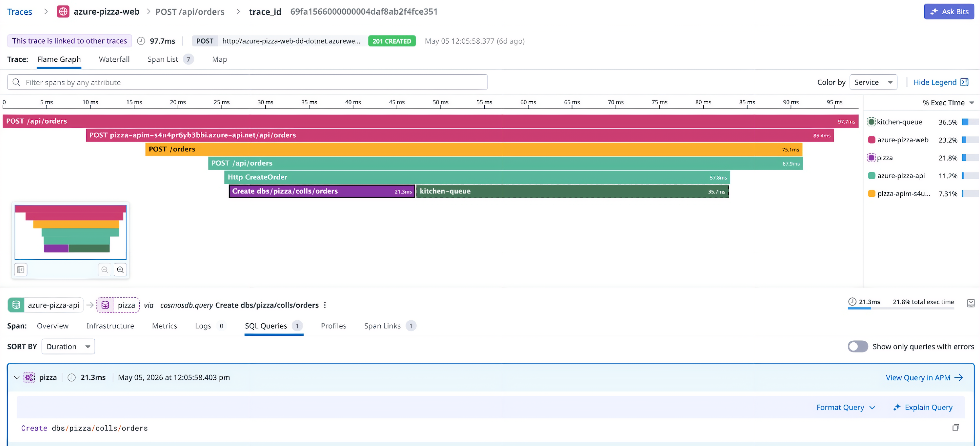Select the kitchen-queue 35.7ms span
The height and width of the screenshot is (446, 980).
pos(572,191)
